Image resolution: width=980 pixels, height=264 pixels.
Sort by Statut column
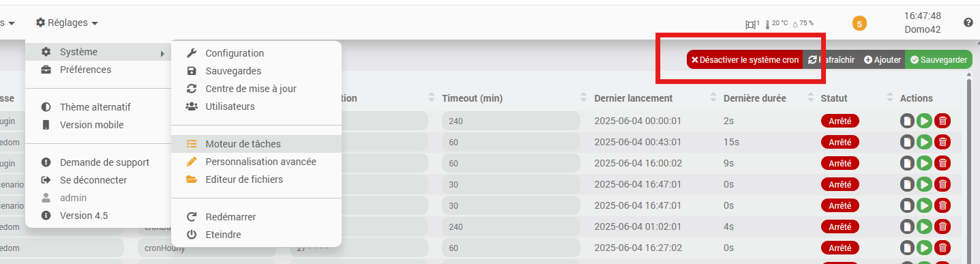coord(834,98)
